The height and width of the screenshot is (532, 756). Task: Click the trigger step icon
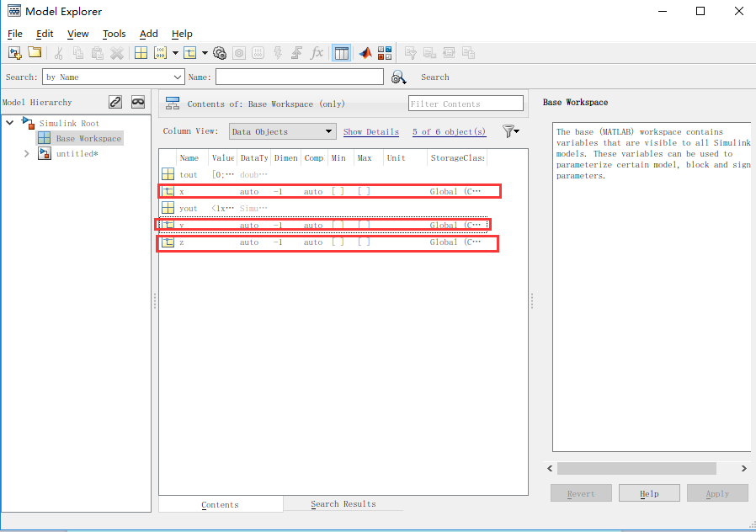297,53
